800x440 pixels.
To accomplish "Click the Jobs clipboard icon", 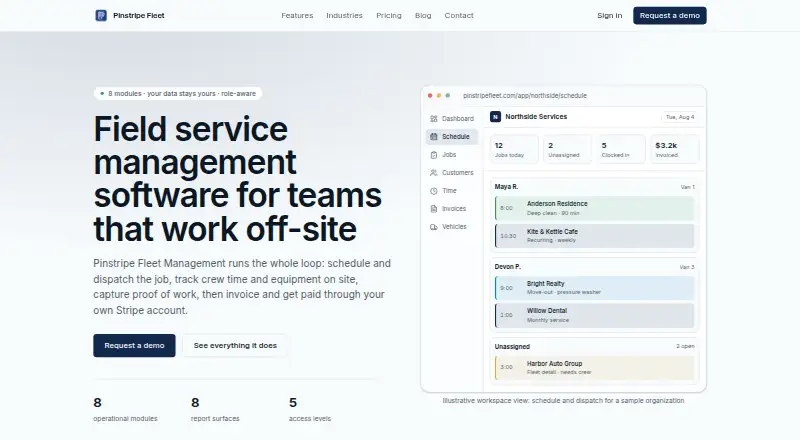I will [434, 155].
